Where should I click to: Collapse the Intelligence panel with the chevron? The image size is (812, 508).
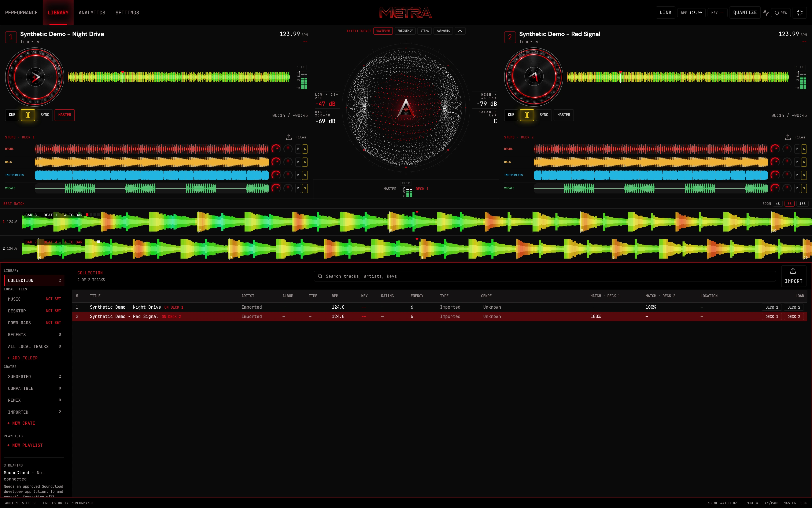click(x=460, y=31)
